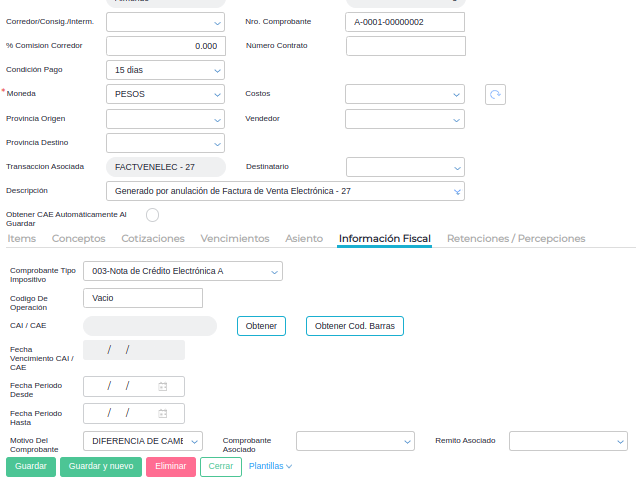This screenshot has width=636, height=481.
Task: Click Codigo De Operación field with Vacio
Action: (x=143, y=298)
